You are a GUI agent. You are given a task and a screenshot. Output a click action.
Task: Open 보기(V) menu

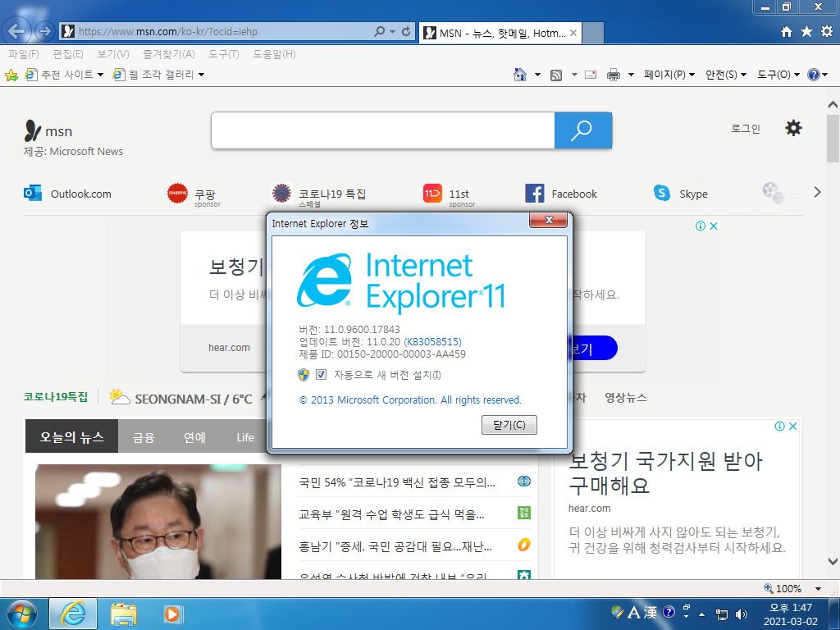click(x=113, y=54)
